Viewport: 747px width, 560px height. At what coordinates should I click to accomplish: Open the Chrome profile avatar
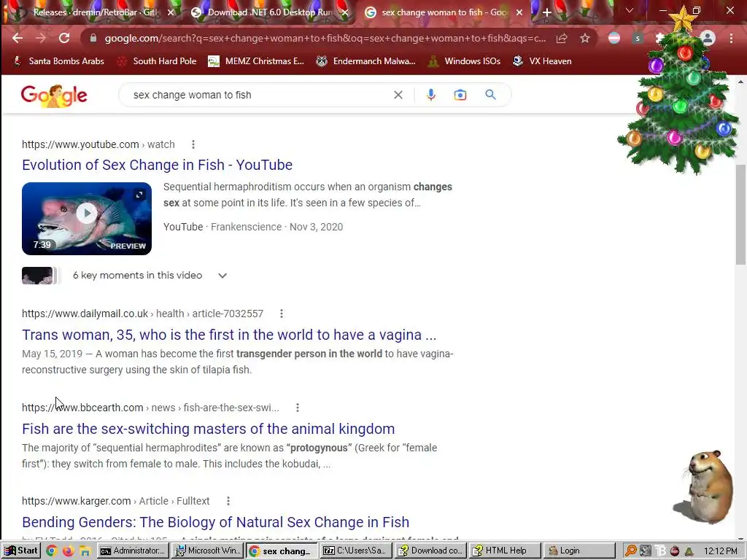tap(708, 38)
